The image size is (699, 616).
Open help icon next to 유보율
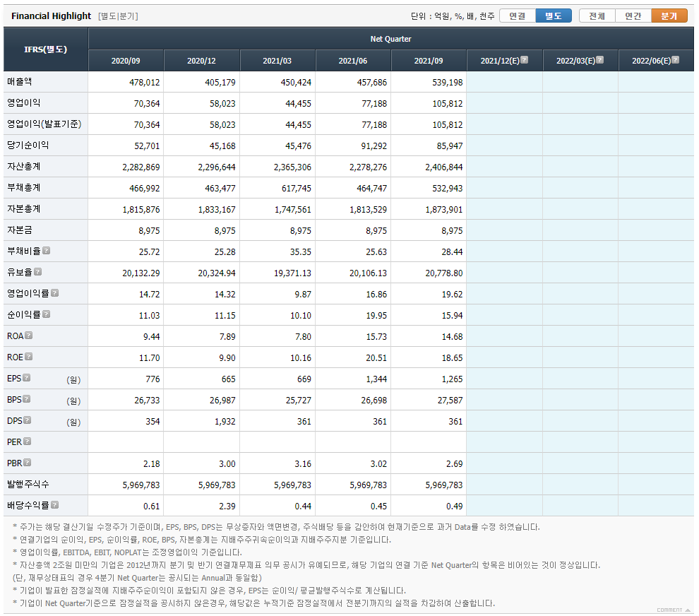click(38, 272)
